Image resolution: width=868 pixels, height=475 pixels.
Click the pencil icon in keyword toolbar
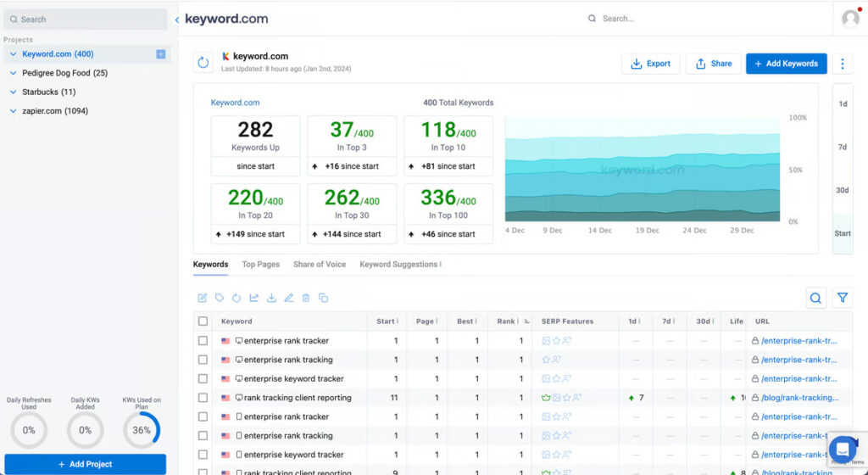(x=288, y=298)
